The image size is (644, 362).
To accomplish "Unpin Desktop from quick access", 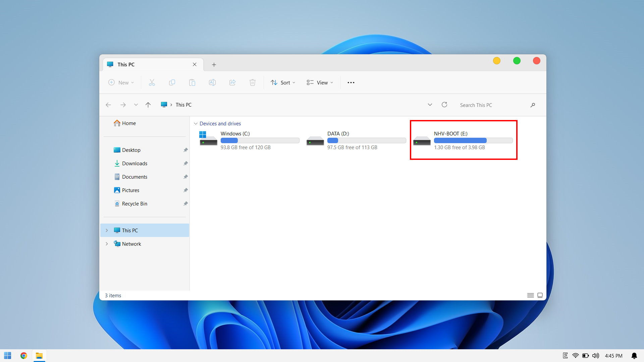I will [185, 150].
